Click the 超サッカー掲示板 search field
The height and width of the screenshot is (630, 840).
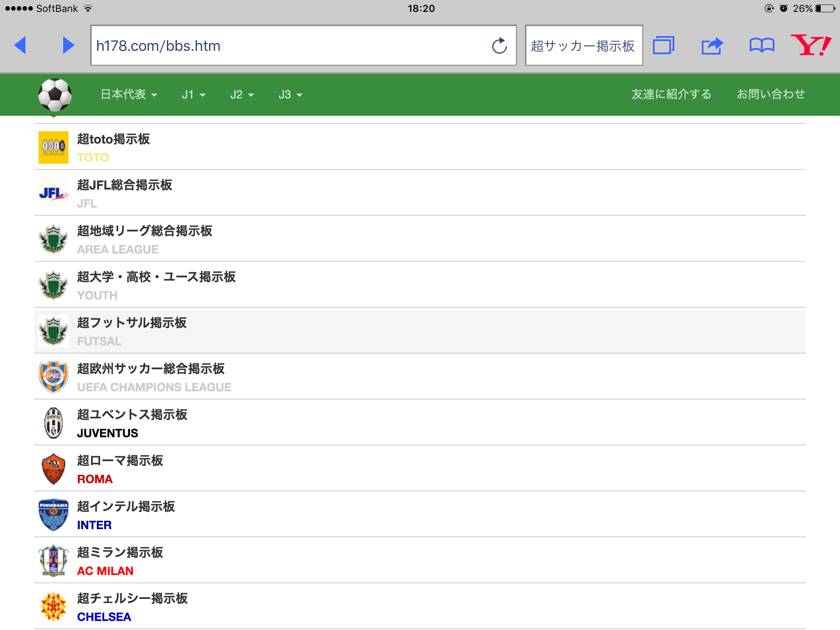pyautogui.click(x=583, y=46)
